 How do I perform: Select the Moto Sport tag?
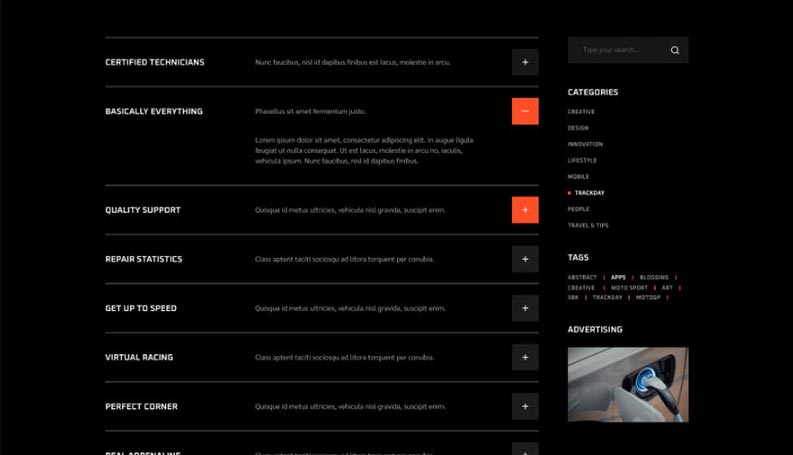click(629, 287)
